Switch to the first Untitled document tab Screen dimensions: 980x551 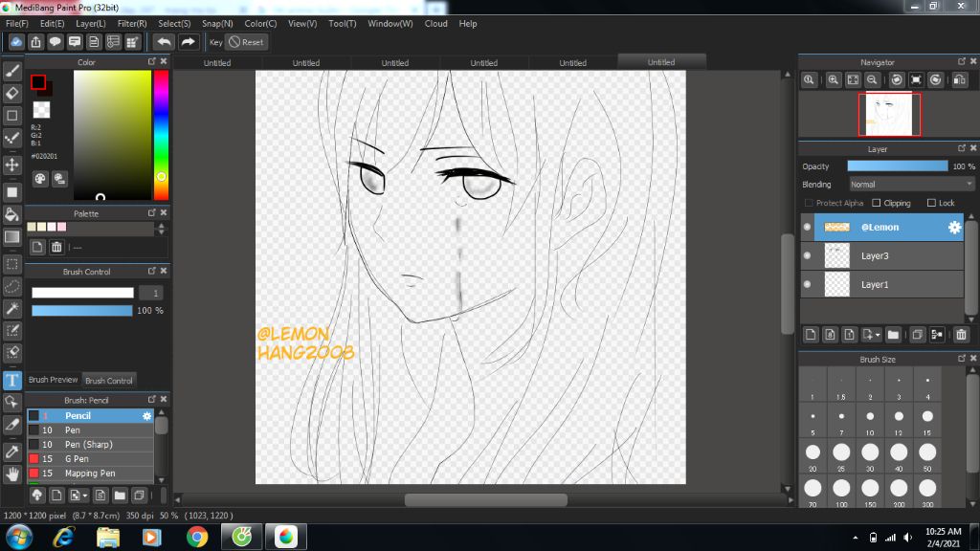point(217,62)
